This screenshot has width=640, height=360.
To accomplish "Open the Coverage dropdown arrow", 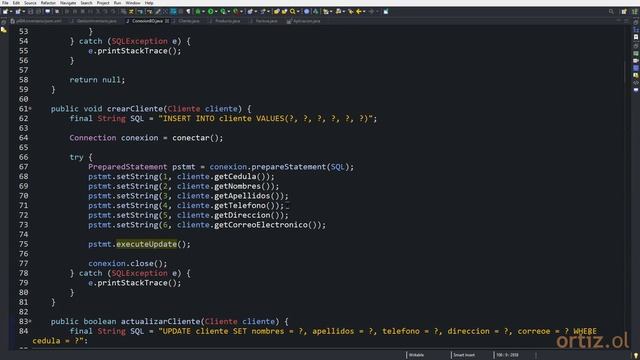I will (229, 11).
